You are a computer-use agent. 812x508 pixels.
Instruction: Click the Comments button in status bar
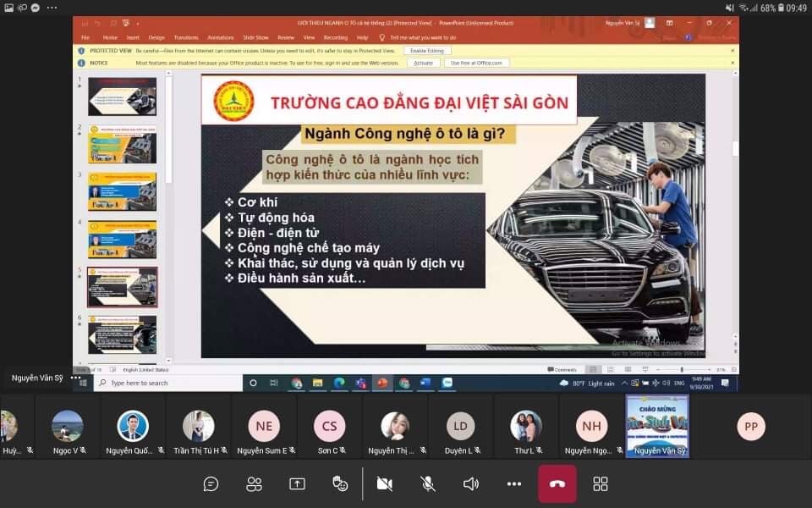click(562, 370)
